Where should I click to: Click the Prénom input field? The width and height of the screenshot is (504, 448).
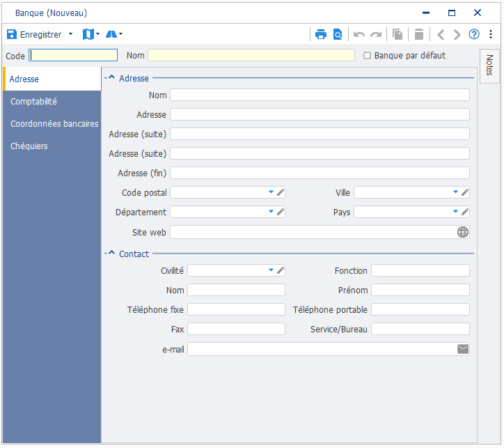point(420,290)
